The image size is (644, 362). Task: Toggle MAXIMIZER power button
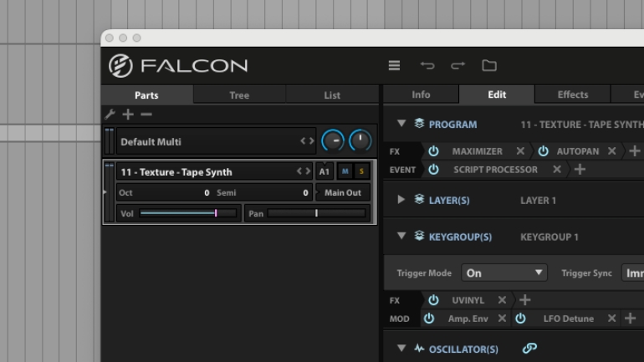point(433,151)
